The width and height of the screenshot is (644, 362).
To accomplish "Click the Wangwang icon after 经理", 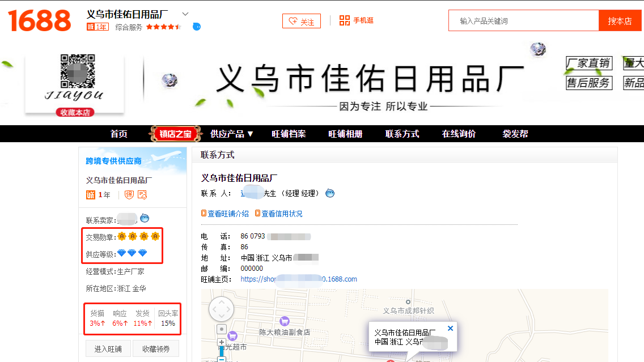I will 330,193.
